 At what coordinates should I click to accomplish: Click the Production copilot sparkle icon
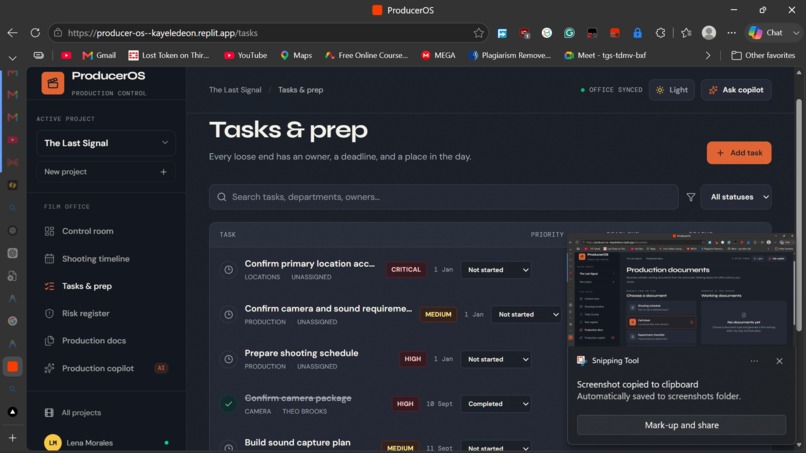coord(49,368)
